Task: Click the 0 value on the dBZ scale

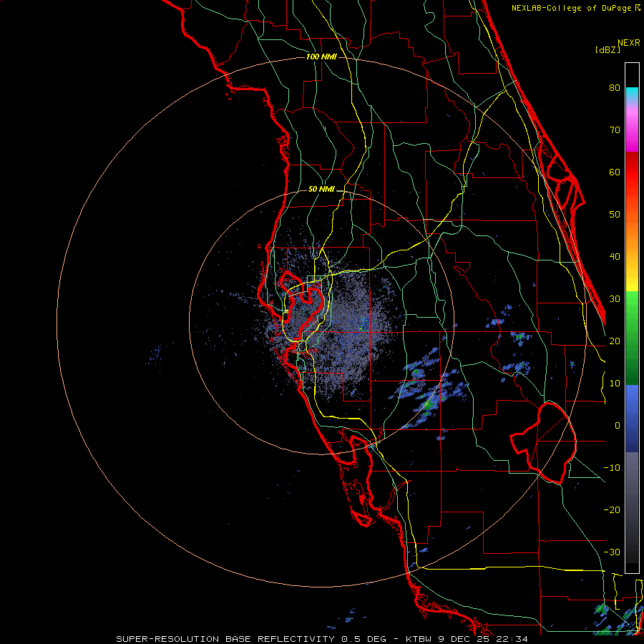Action: (x=618, y=426)
